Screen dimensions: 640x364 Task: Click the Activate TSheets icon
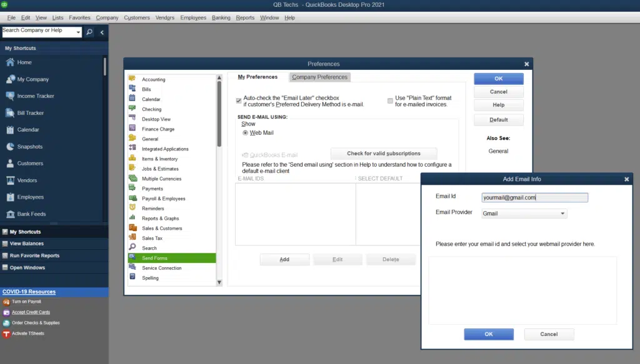click(6, 334)
